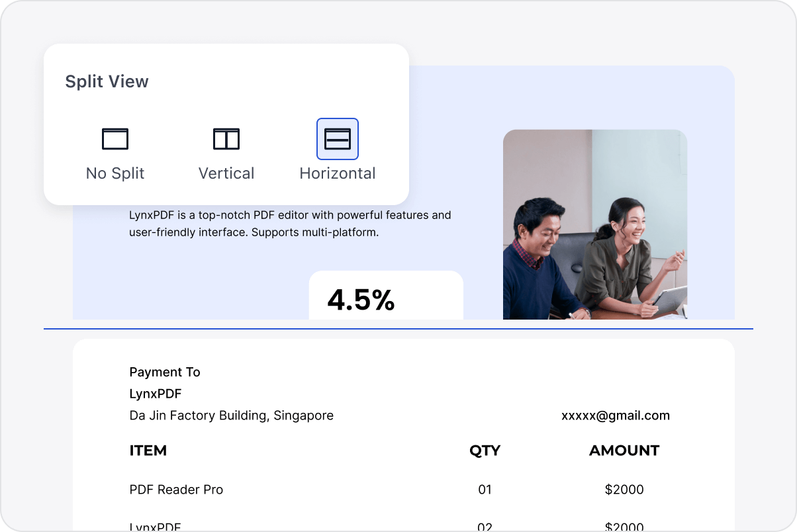Screen dimensions: 797x532
Task: Click the PDF Reader Pro invoice row
Action: [176, 490]
